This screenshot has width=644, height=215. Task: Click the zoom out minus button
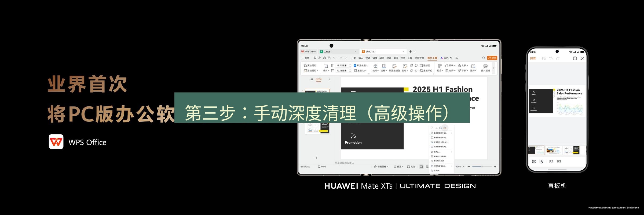click(x=469, y=167)
